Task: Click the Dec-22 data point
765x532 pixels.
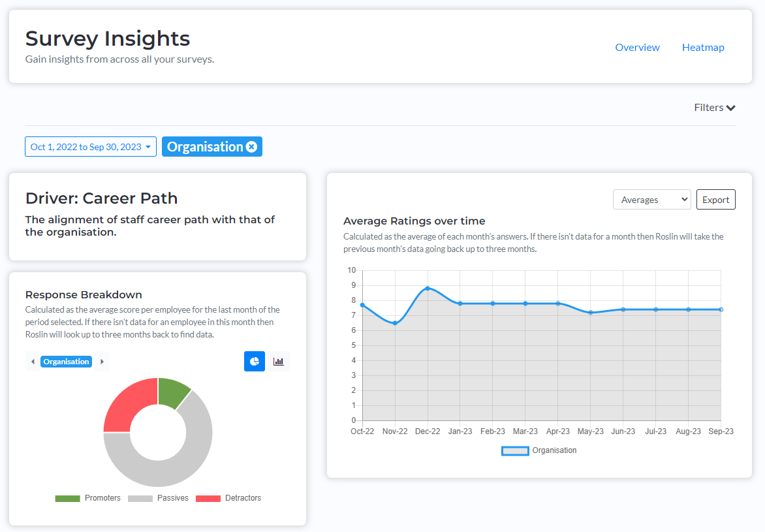Action: (x=428, y=289)
